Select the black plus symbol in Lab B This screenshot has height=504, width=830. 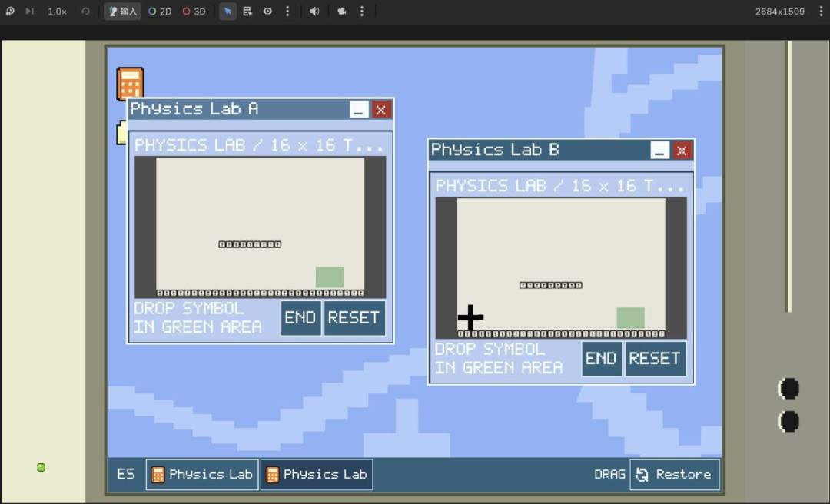pyautogui.click(x=470, y=317)
